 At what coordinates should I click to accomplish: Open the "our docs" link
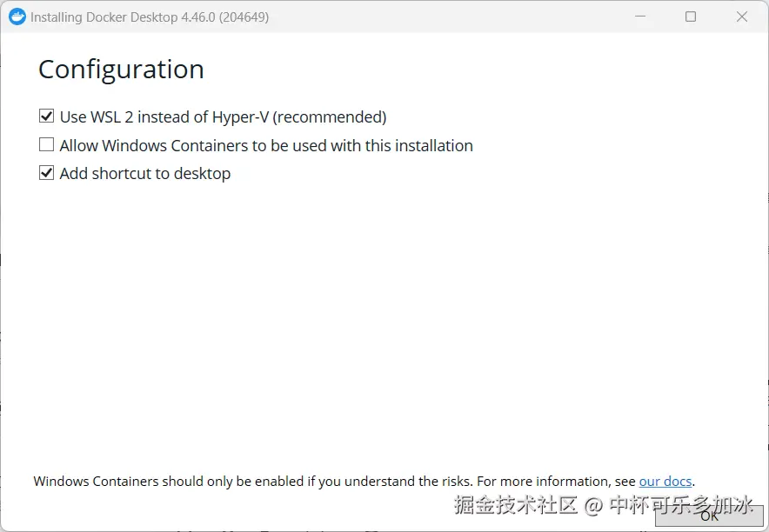click(x=665, y=481)
